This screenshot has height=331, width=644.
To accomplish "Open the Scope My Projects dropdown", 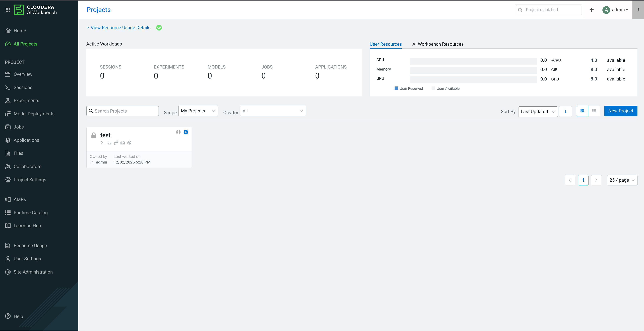I will (x=198, y=111).
